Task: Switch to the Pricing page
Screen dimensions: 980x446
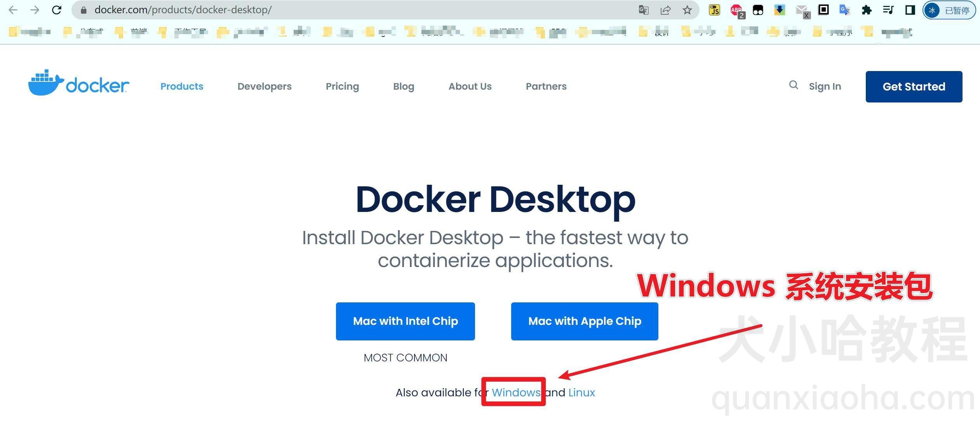Action: tap(342, 86)
